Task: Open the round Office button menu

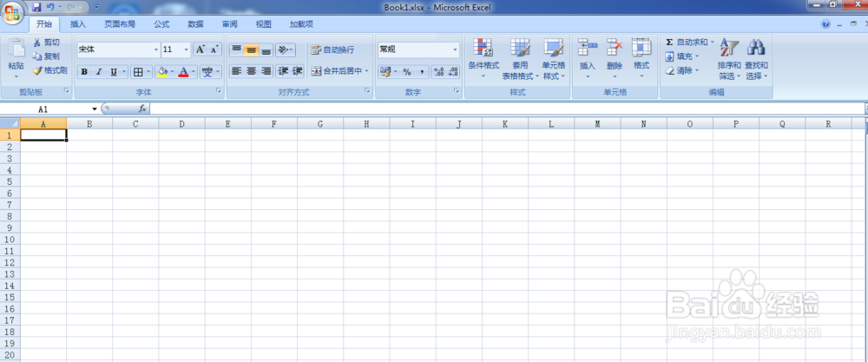Action: [x=11, y=12]
